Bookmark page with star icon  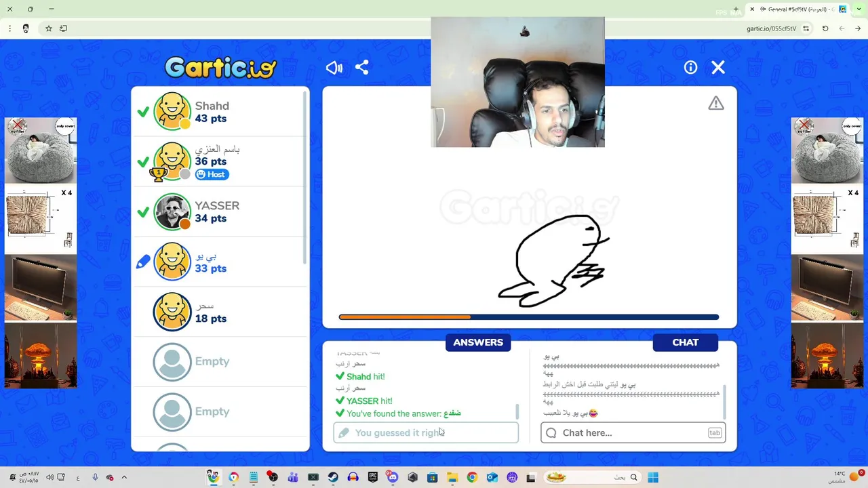[49, 28]
